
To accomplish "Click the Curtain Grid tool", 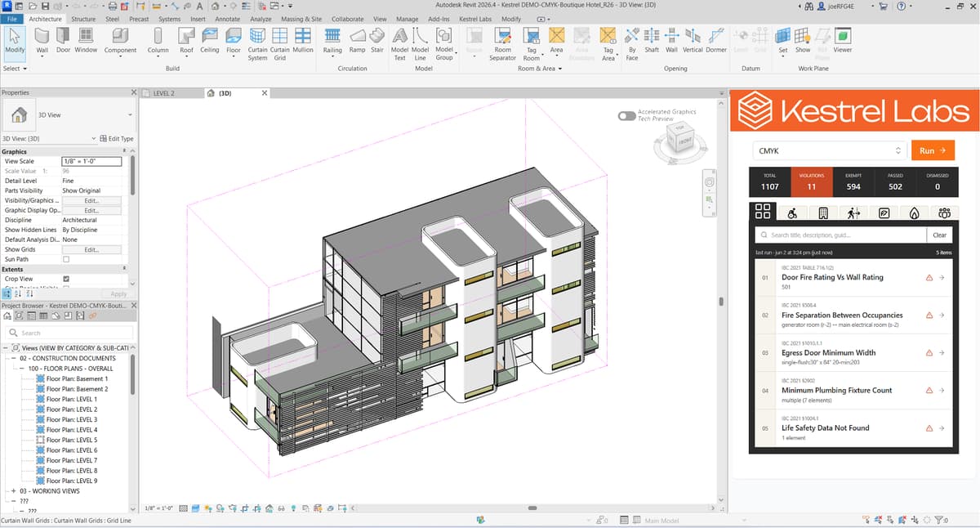I will (x=279, y=44).
